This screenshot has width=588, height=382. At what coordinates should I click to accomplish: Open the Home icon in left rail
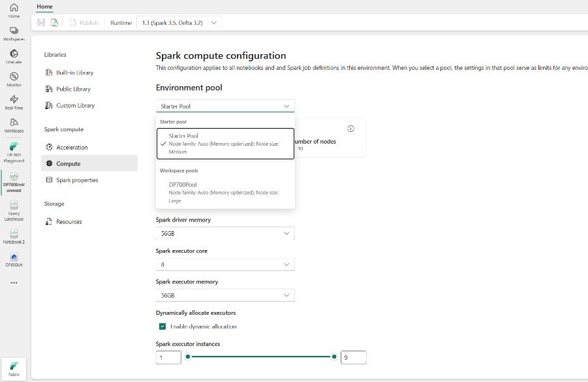(x=14, y=7)
